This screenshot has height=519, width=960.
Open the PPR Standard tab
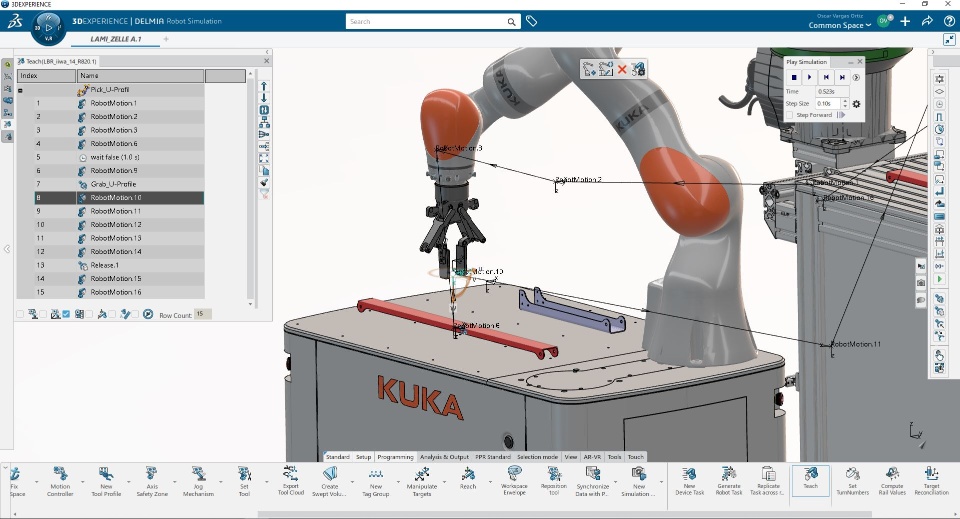click(x=493, y=457)
